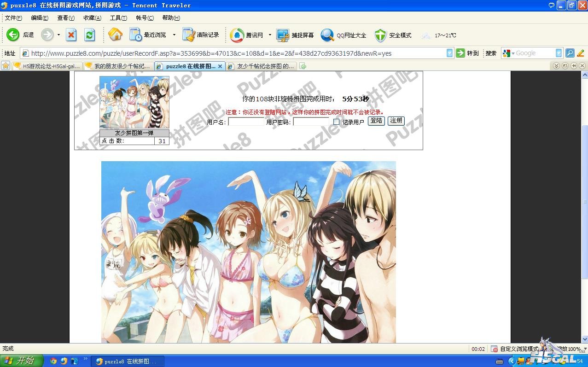This screenshot has height=367, width=588.
Task: Click the green Refresh page icon
Action: coord(90,35)
